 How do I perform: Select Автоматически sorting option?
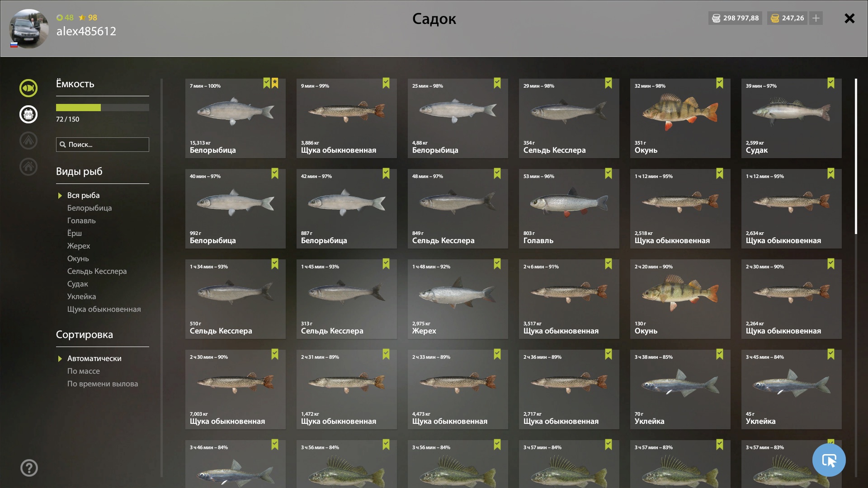tap(94, 358)
